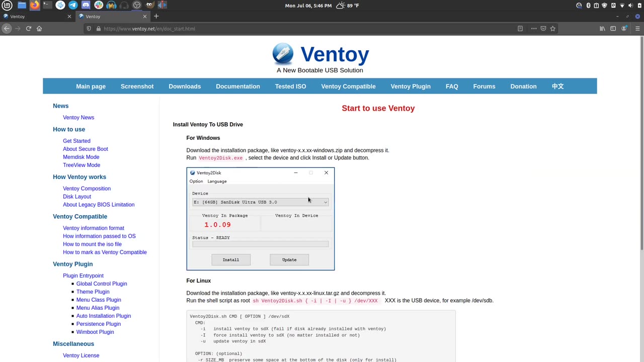Screen dimensions: 644x362
Task: Open the Linux Mint start menu
Action: pyautogui.click(x=8, y=6)
